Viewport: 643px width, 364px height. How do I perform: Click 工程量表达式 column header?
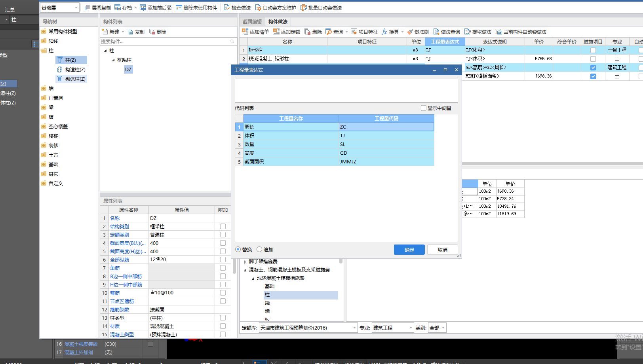click(x=445, y=42)
